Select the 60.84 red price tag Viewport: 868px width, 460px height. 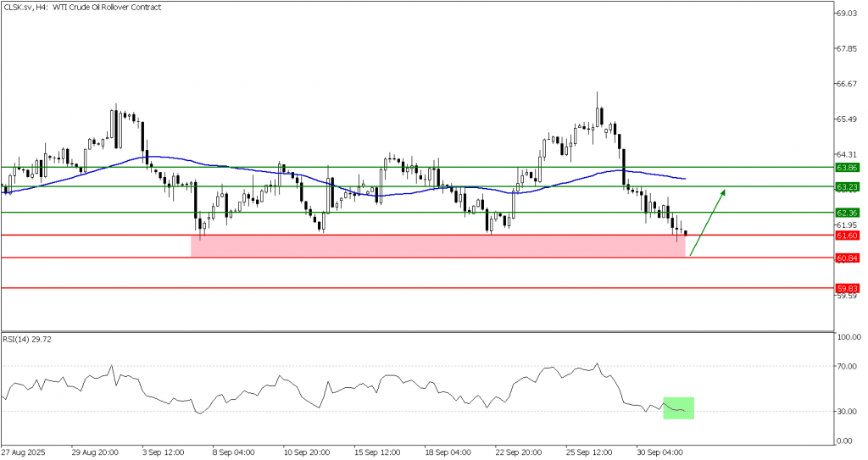click(x=847, y=258)
